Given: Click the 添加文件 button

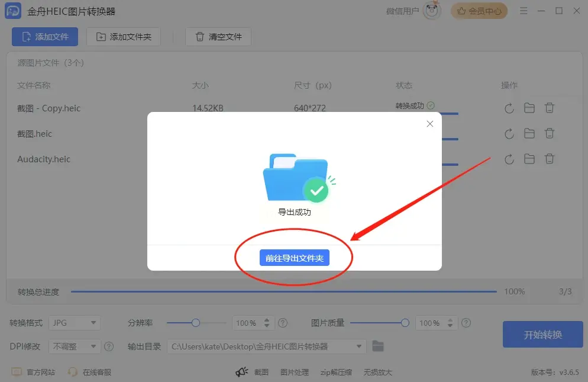Looking at the screenshot, I should point(45,37).
